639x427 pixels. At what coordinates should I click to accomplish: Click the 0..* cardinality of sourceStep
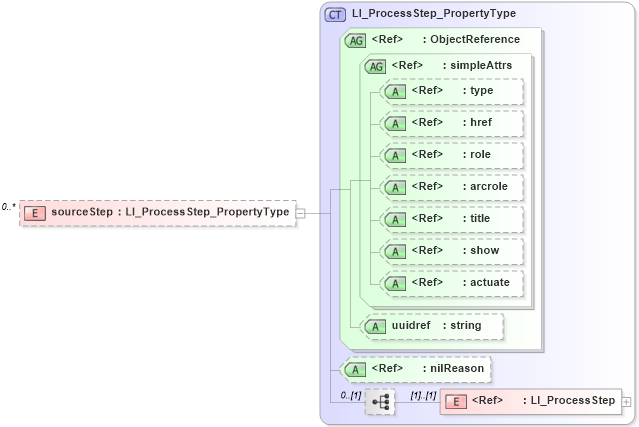(9, 207)
